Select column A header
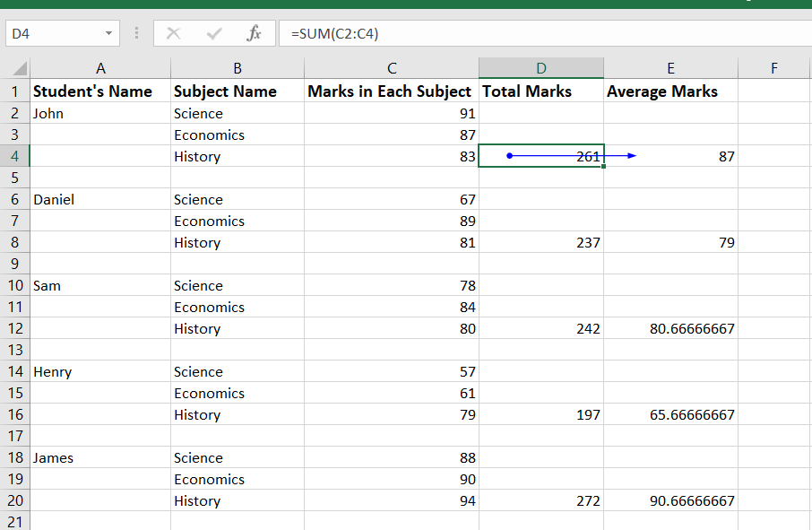Image resolution: width=812 pixels, height=530 pixels. tap(100, 68)
